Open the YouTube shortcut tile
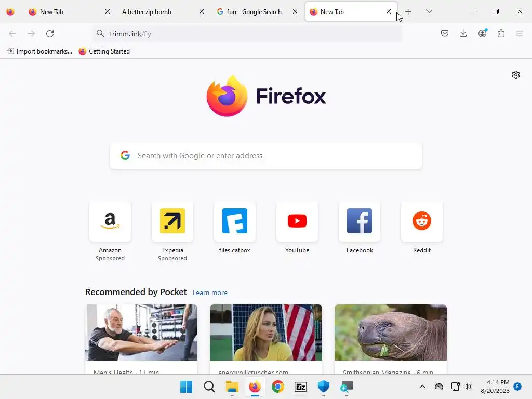Screen dimensions: 532x399 point(297,221)
